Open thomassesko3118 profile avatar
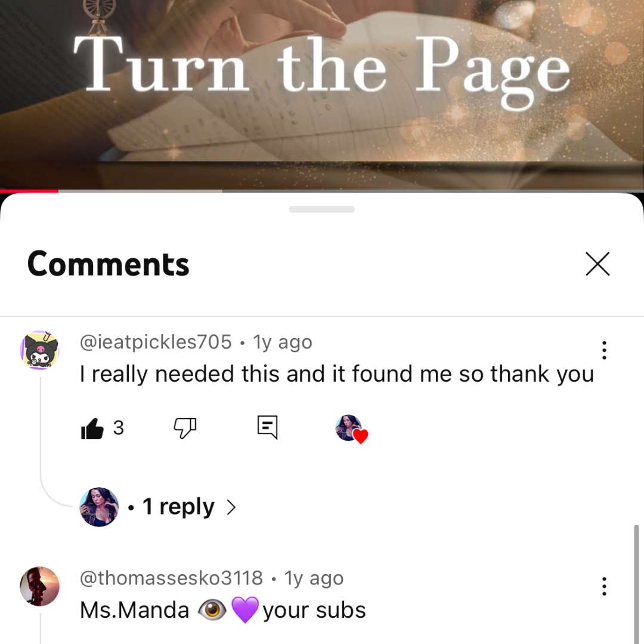This screenshot has width=644, height=644. 40,586
